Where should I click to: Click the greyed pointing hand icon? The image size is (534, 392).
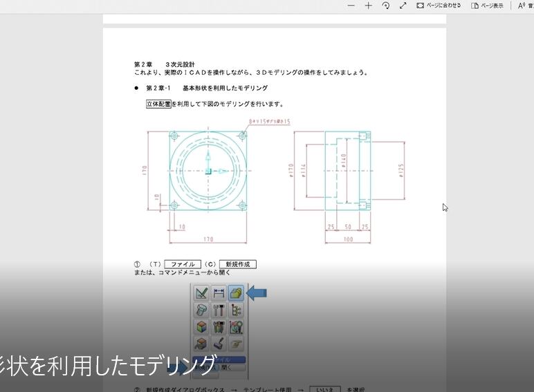[x=236, y=344]
